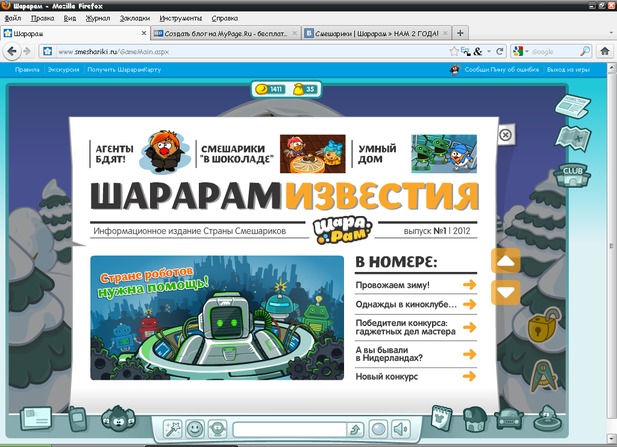Click the character actions icon in chat bar

(217, 429)
